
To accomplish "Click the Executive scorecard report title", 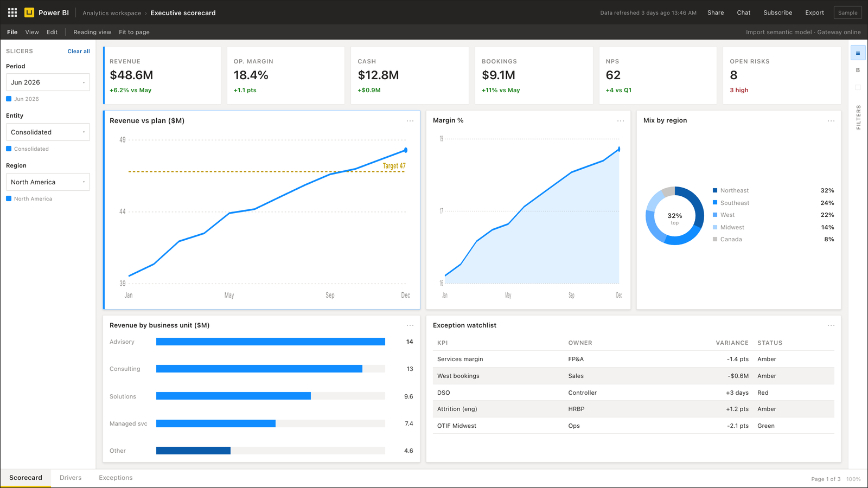I will coord(183,13).
